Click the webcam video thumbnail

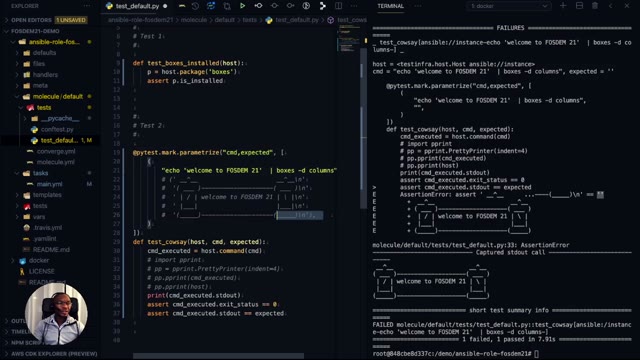point(56,313)
